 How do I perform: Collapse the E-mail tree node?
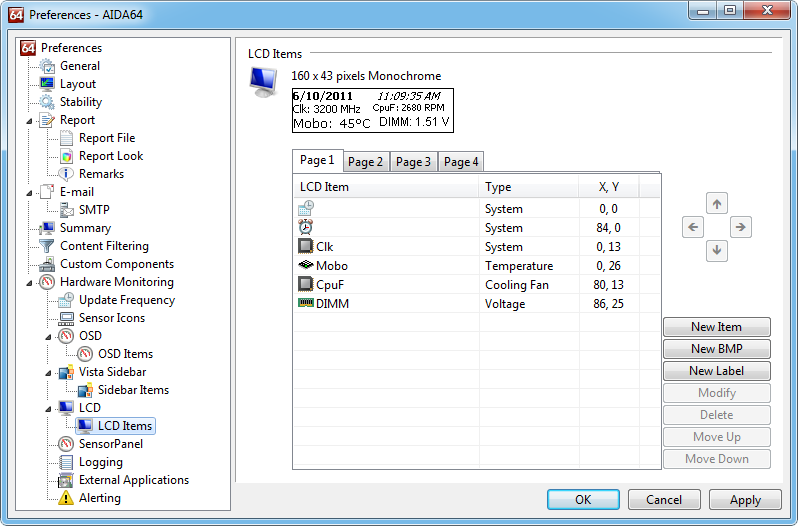pos(30,193)
